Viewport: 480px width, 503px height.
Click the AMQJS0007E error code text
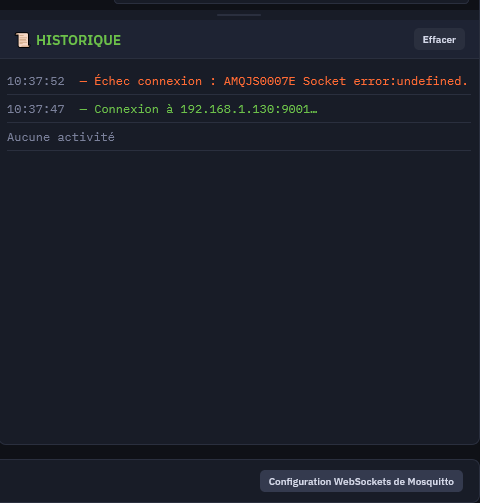(x=259, y=81)
